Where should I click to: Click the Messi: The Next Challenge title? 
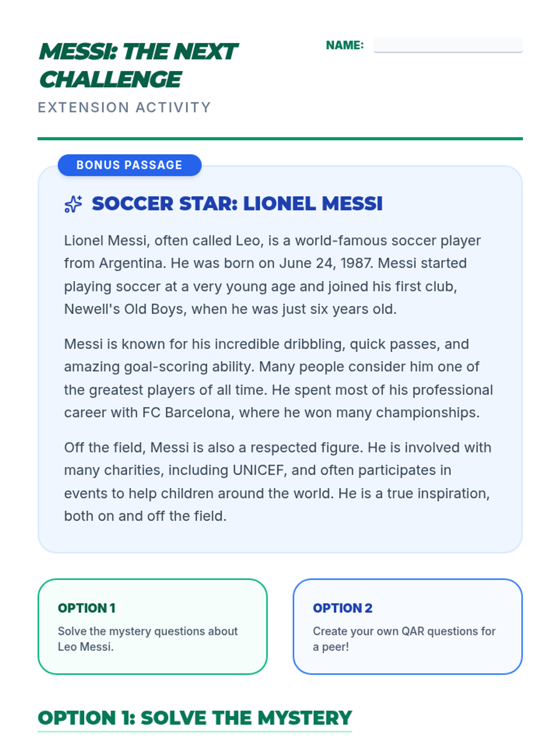tap(138, 65)
